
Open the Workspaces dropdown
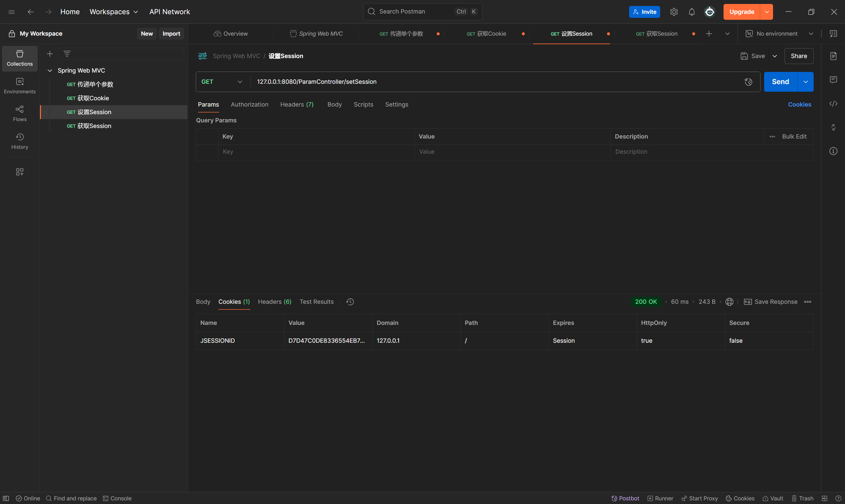114,12
